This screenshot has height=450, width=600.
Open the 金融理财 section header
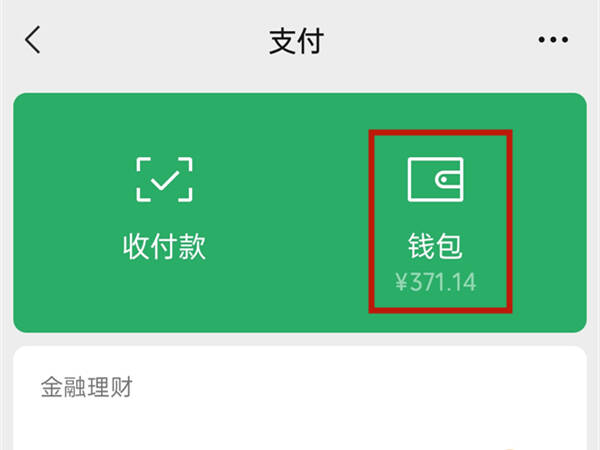click(x=87, y=387)
